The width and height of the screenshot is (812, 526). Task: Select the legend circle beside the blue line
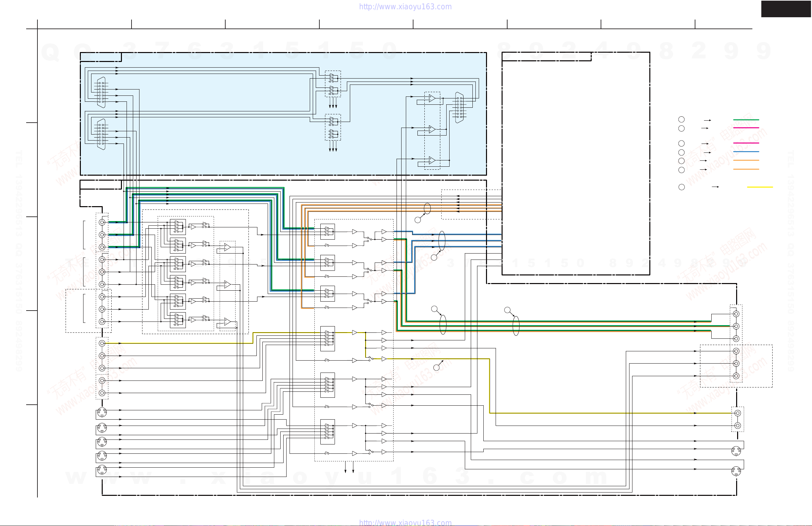[681, 152]
